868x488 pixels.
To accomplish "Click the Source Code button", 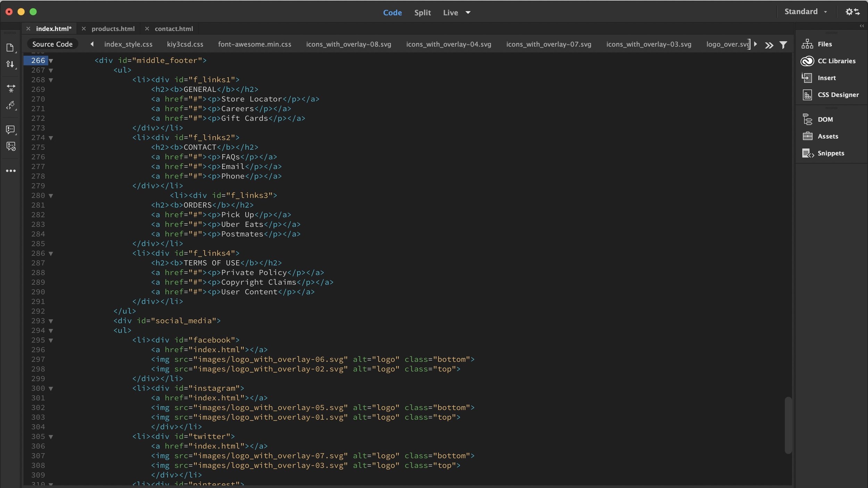I will [x=52, y=44].
